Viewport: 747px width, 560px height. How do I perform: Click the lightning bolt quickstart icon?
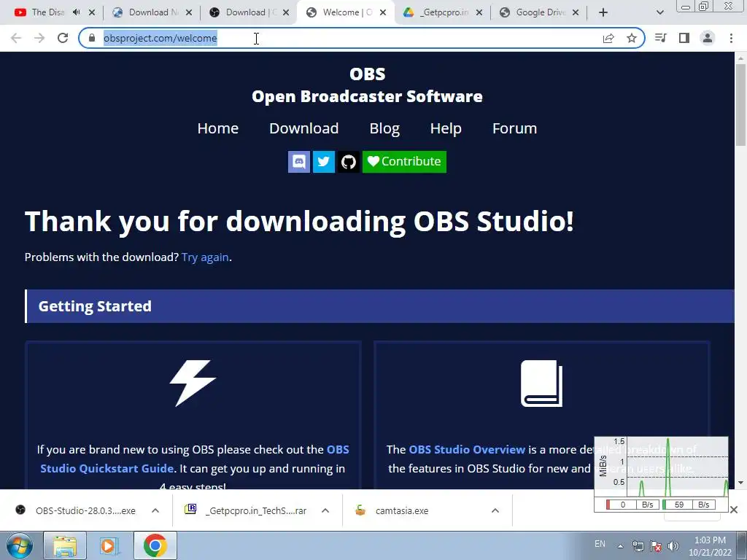coord(193,384)
